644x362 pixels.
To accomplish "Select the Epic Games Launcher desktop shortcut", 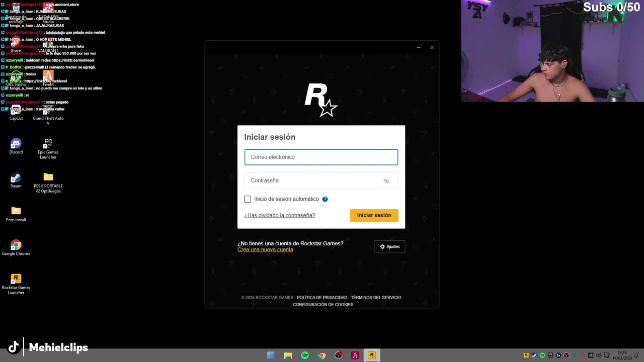I will tap(48, 148).
